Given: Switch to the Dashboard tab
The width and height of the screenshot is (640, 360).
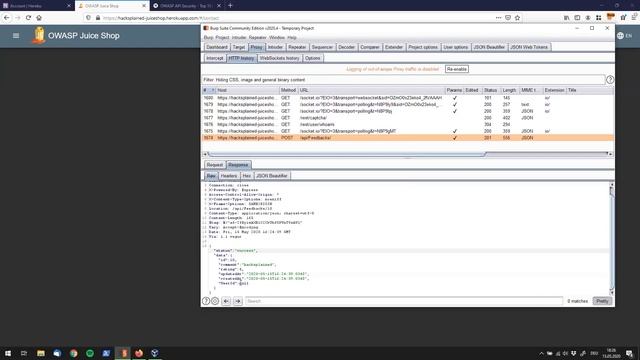Looking at the screenshot, I should click(217, 47).
